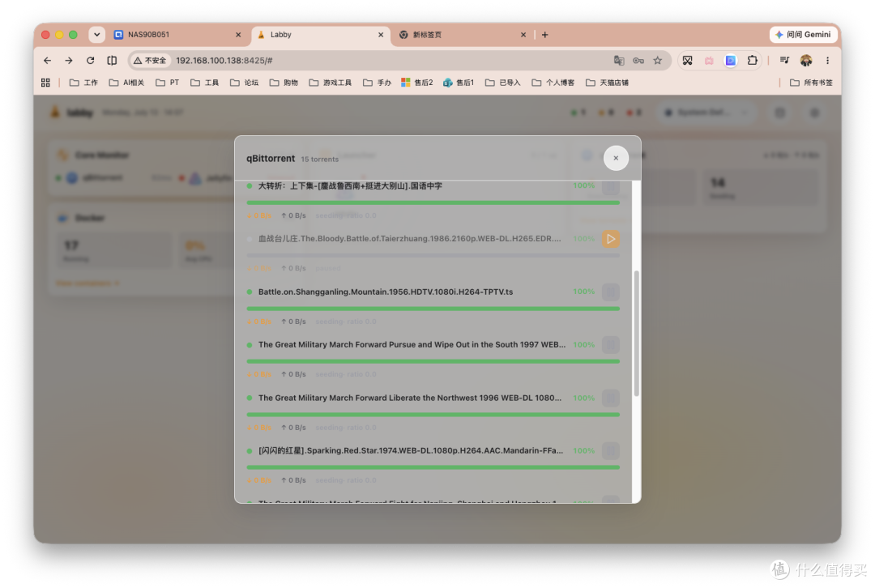Open the page translate icon
The width and height of the screenshot is (875, 588).
pyautogui.click(x=619, y=60)
